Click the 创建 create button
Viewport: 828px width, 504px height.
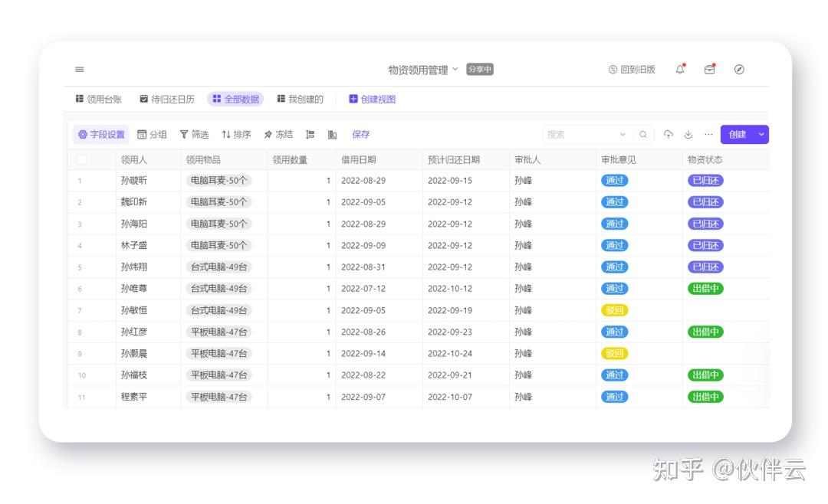[738, 135]
